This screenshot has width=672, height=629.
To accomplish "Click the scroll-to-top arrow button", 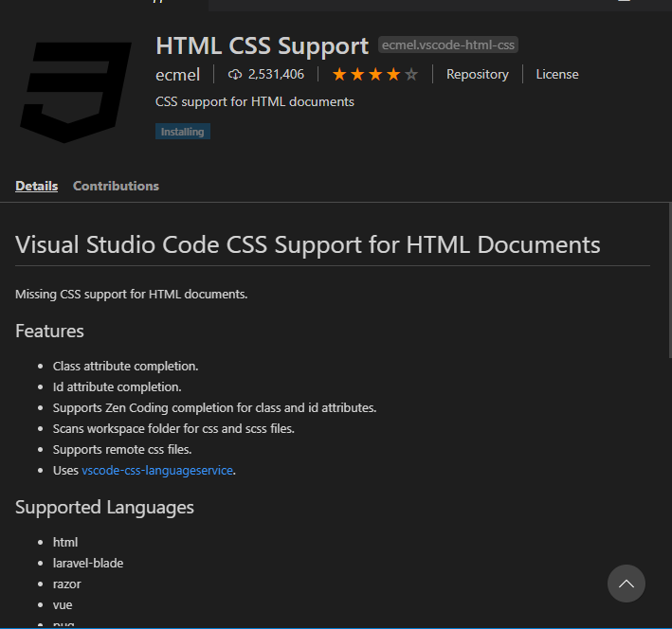I will point(627,584).
